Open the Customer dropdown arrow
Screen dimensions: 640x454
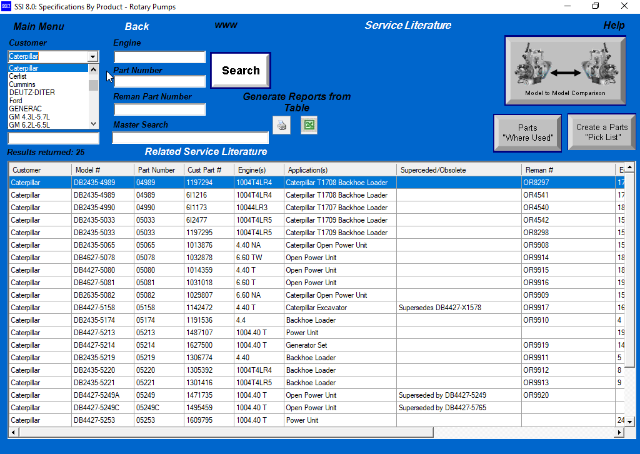coord(93,56)
